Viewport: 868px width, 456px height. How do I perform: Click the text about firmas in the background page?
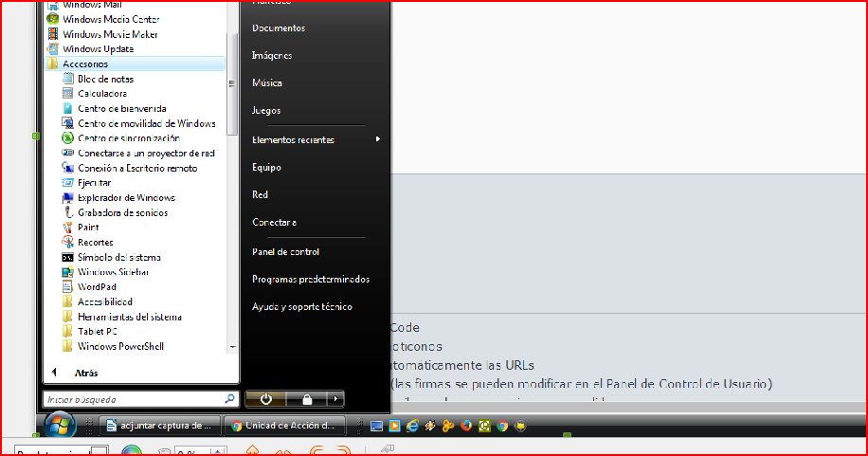click(x=581, y=383)
